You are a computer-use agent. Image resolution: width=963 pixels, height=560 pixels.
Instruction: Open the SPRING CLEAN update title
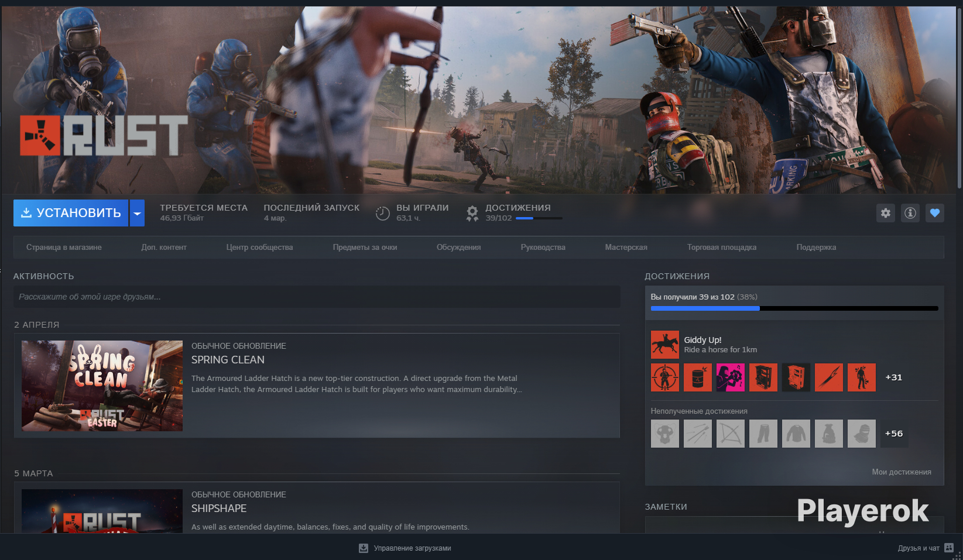228,360
